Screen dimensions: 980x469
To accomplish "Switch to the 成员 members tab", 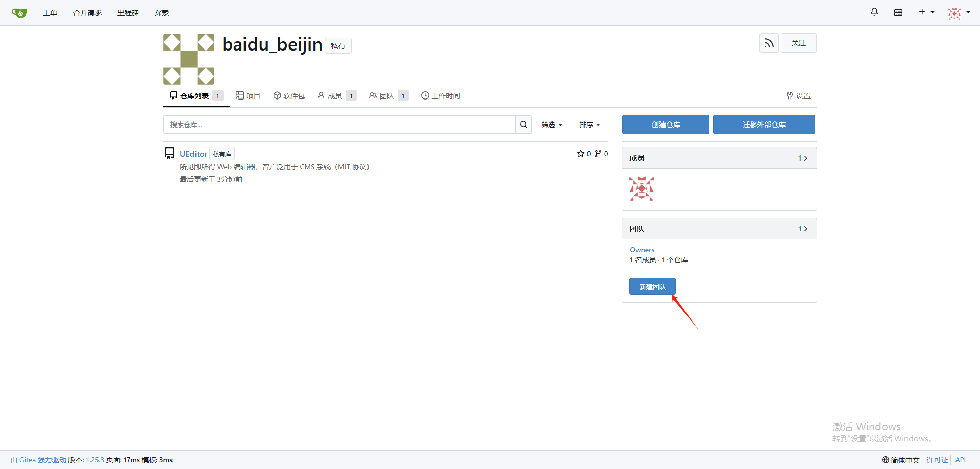I will [x=337, y=96].
